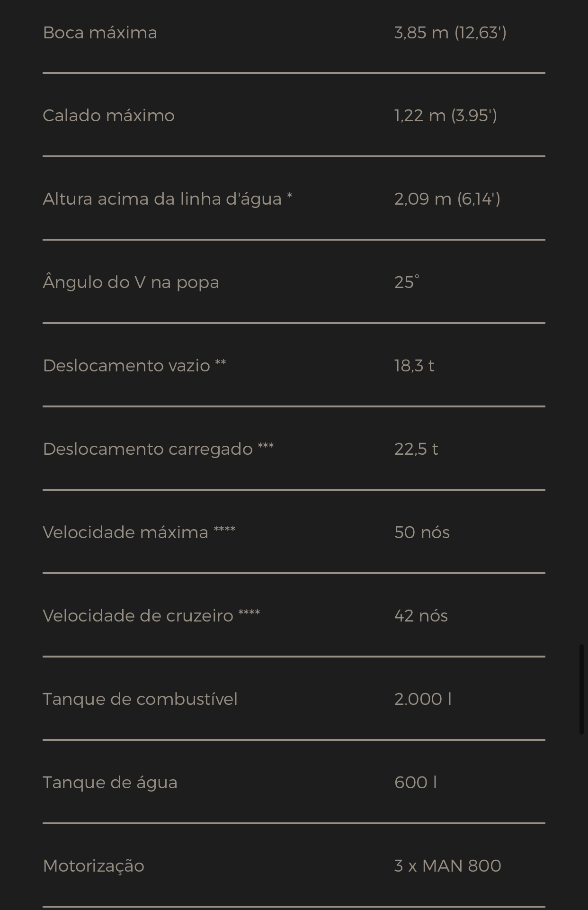The image size is (588, 910).
Task: Select the 50 nós top speed value
Action: pyautogui.click(x=422, y=532)
